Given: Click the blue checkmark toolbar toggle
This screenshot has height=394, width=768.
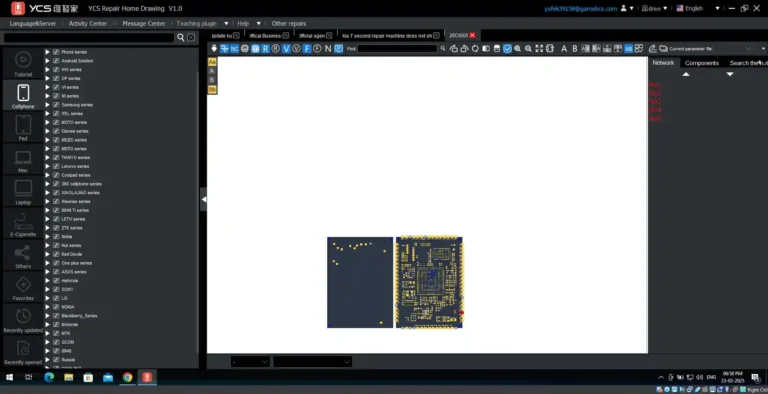Looking at the screenshot, I should click(x=507, y=49).
